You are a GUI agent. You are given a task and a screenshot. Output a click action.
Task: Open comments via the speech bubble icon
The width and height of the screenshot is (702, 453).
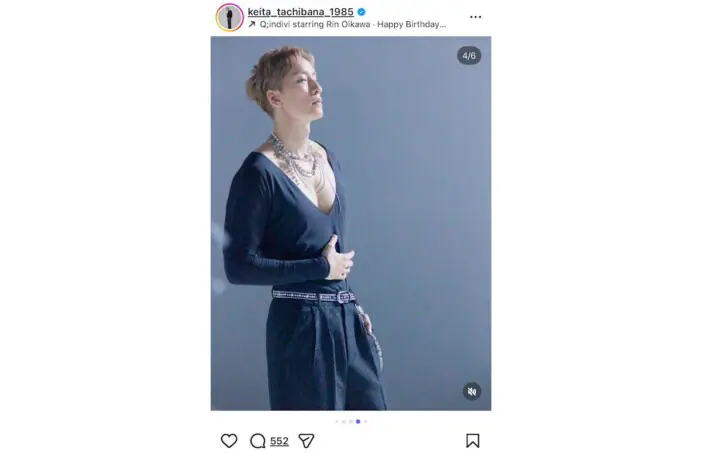pyautogui.click(x=257, y=441)
